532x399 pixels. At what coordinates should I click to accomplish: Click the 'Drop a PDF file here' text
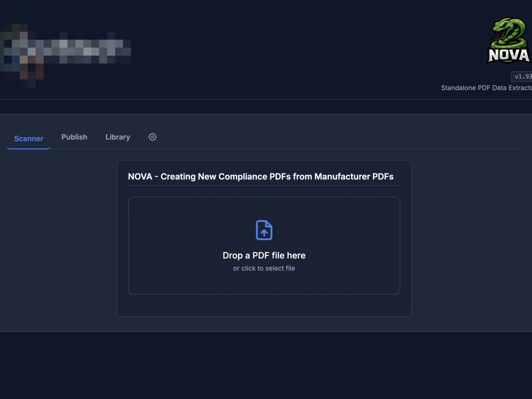[x=264, y=255]
